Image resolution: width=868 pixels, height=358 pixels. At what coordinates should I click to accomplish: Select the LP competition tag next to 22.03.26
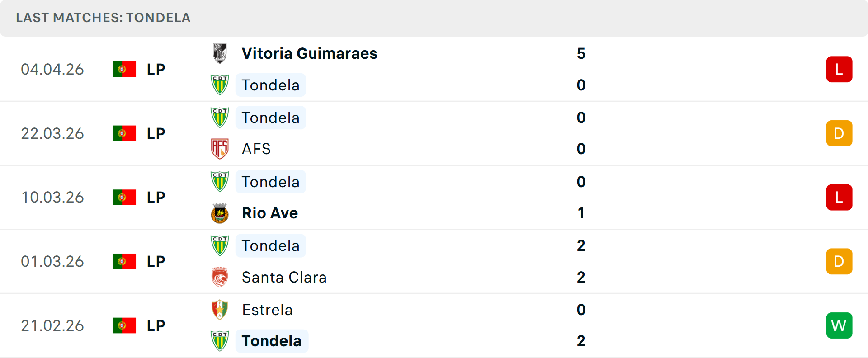(x=156, y=133)
